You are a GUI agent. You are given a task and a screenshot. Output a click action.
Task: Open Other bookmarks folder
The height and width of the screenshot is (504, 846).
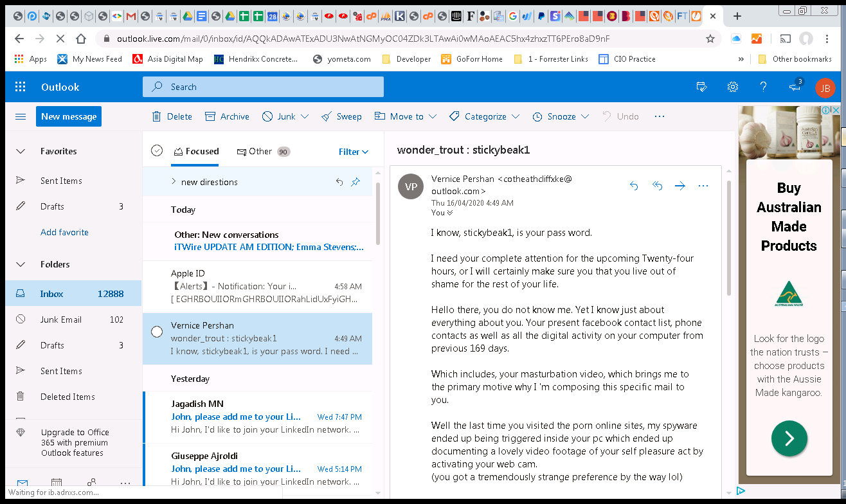tap(795, 59)
